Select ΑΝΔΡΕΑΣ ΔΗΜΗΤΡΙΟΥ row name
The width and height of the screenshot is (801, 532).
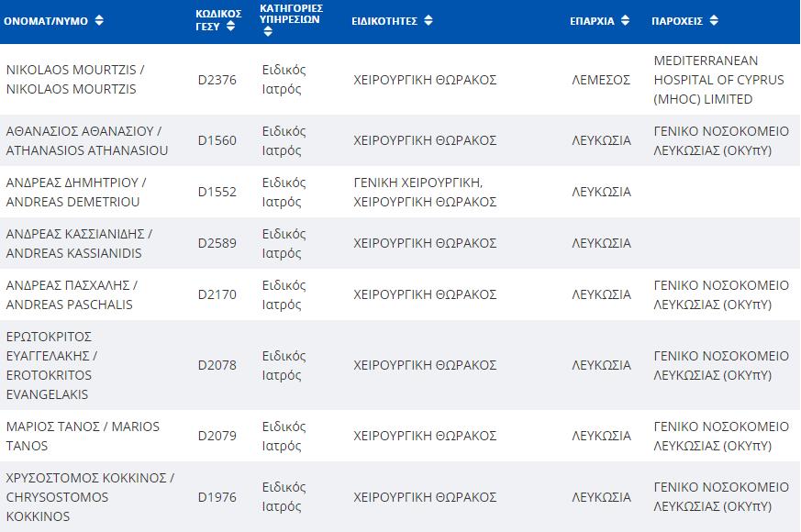point(76,192)
